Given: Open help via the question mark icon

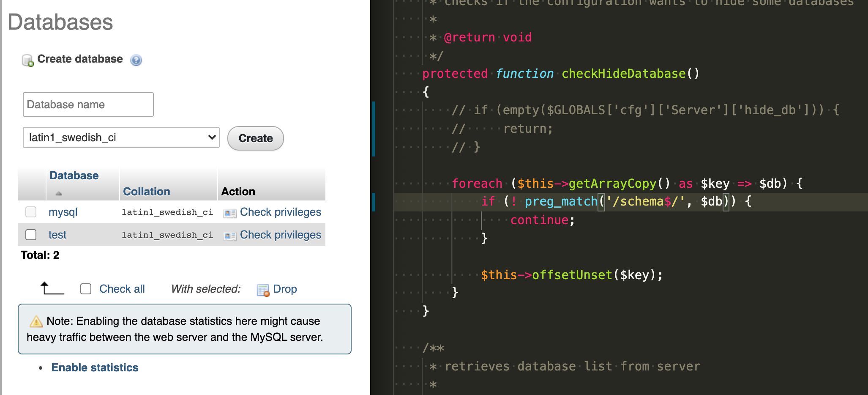Looking at the screenshot, I should pyautogui.click(x=136, y=60).
